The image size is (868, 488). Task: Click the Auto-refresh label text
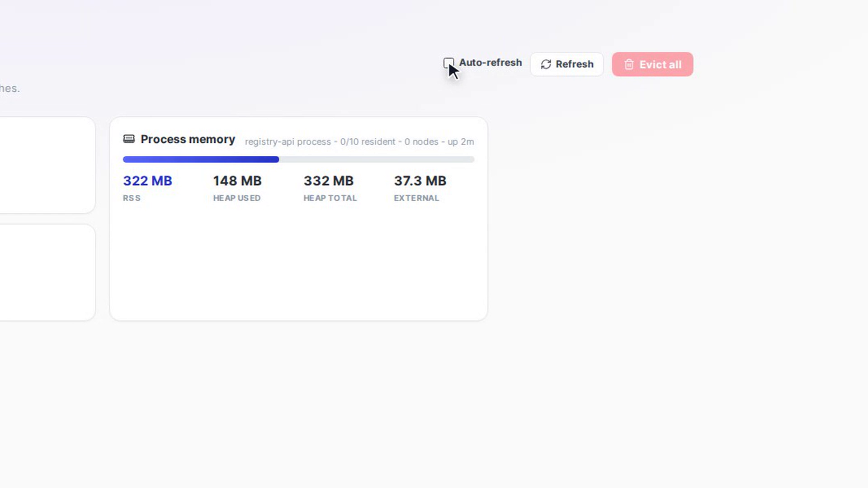(491, 63)
